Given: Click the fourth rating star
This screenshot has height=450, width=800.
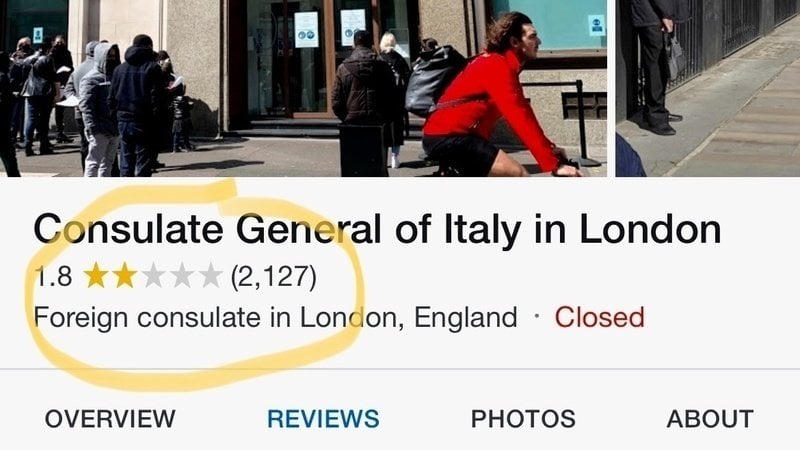Looking at the screenshot, I should (x=182, y=276).
